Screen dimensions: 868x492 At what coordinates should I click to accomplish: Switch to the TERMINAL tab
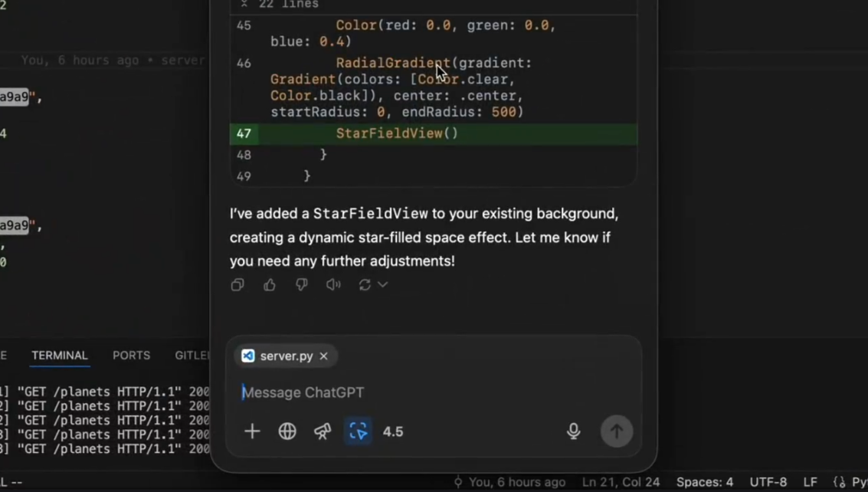point(60,356)
